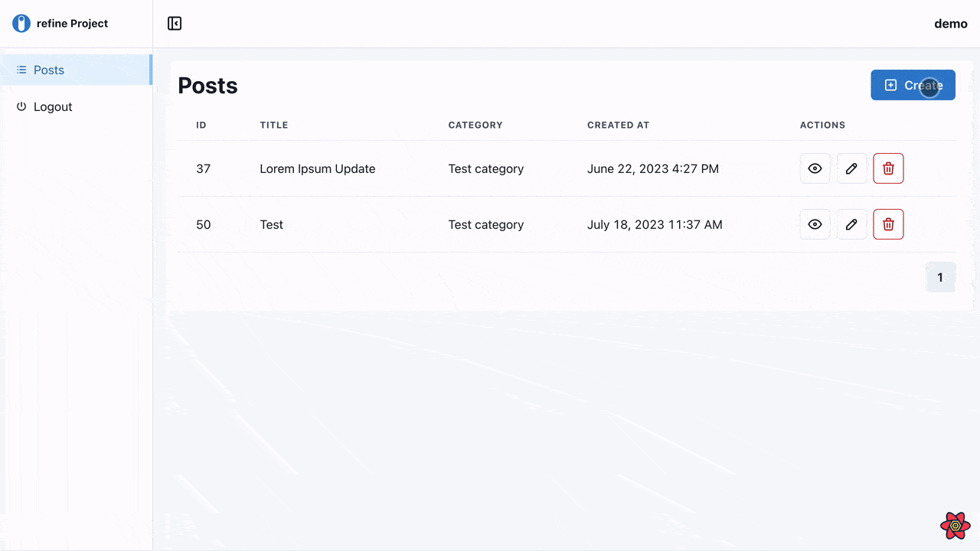The width and height of the screenshot is (980, 551).
Task: Edit Lorem Ipsum Update with pencil icon
Action: [851, 168]
